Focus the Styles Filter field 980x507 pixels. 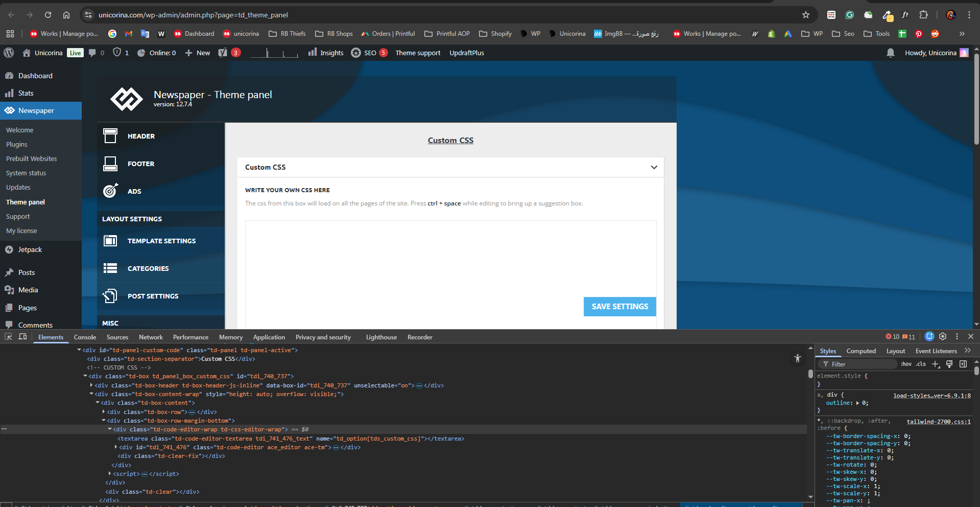coord(857,364)
